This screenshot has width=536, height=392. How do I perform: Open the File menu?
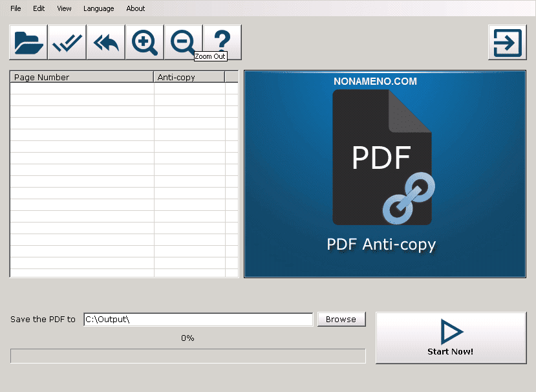16,8
